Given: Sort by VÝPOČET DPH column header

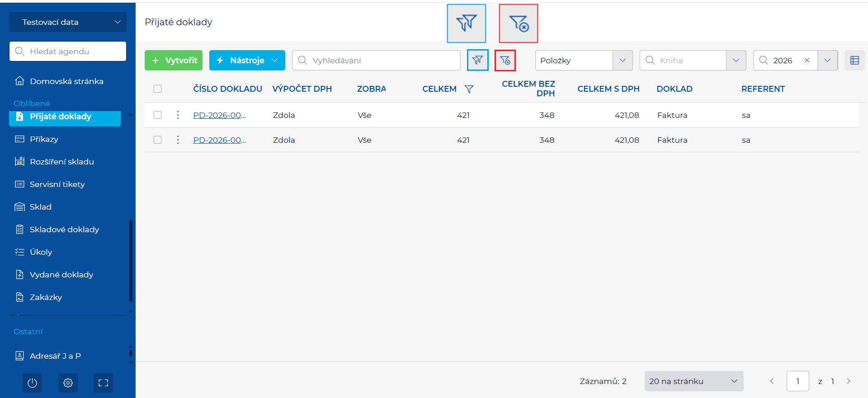Looking at the screenshot, I should [302, 89].
